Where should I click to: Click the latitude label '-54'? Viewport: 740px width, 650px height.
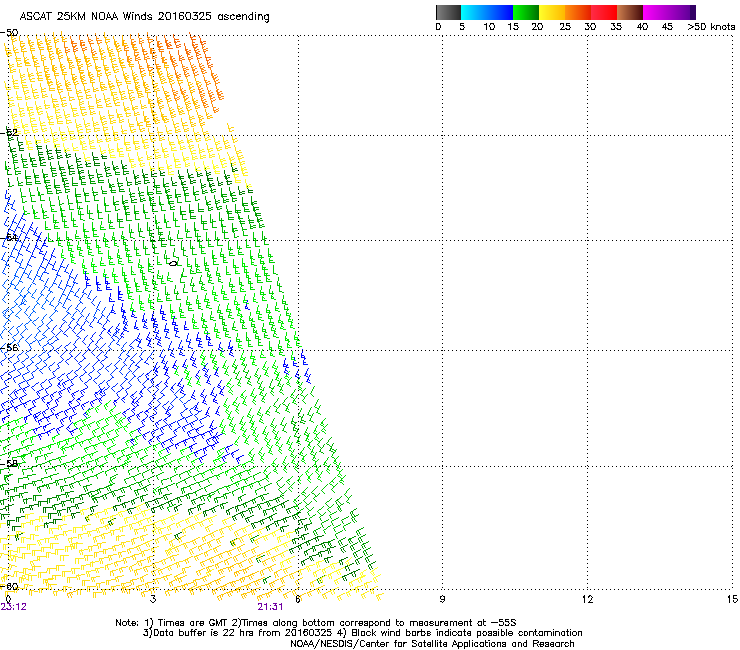click(9, 237)
